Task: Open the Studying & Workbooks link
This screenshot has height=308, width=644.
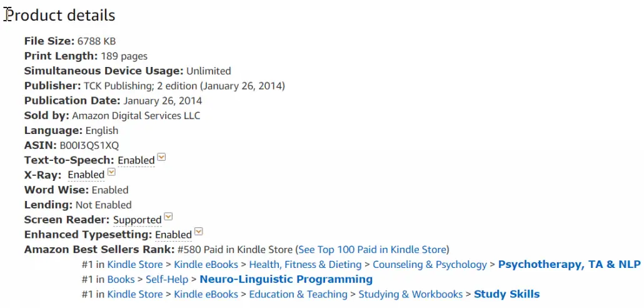Action: (411, 294)
